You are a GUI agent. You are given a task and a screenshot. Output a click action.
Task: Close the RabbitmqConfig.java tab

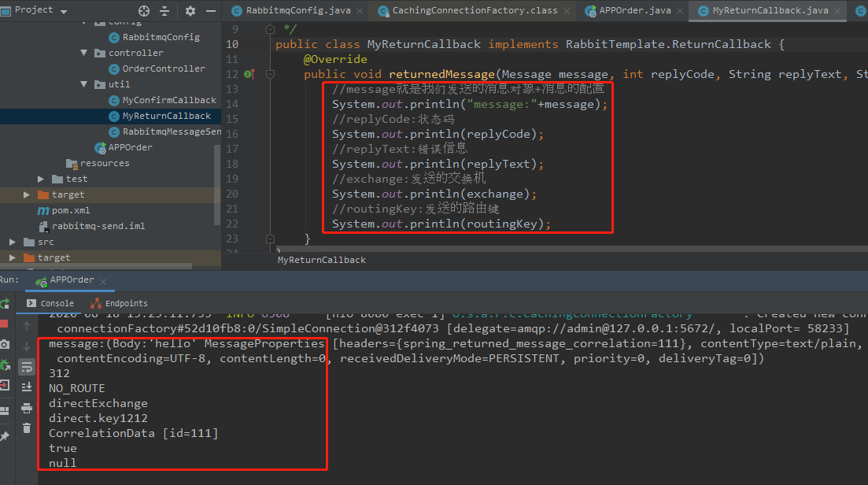359,10
